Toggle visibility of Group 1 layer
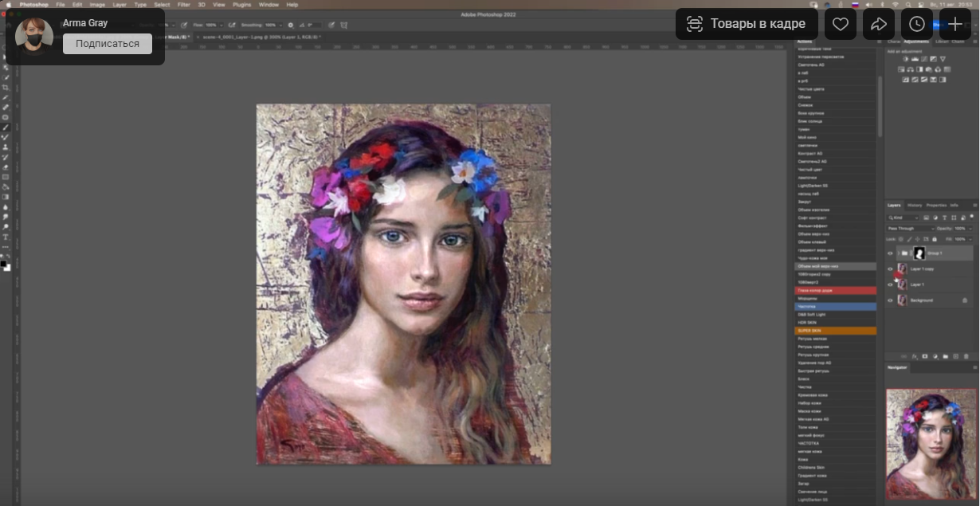The image size is (980, 506). coord(890,253)
